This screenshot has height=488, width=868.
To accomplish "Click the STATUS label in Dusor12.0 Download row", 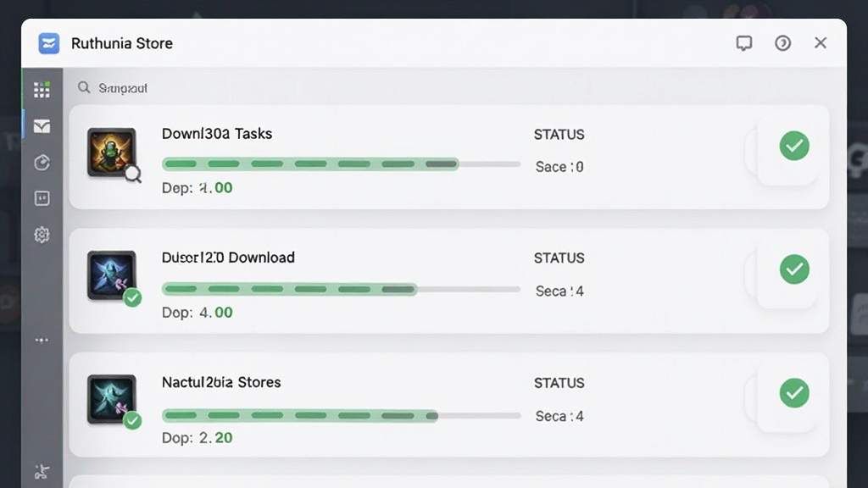I will coord(559,258).
